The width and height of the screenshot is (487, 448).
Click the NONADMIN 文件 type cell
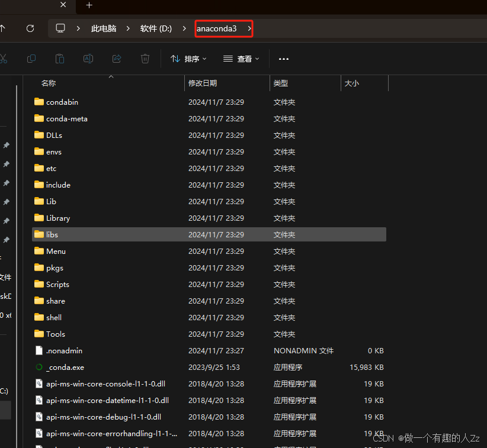(303, 350)
